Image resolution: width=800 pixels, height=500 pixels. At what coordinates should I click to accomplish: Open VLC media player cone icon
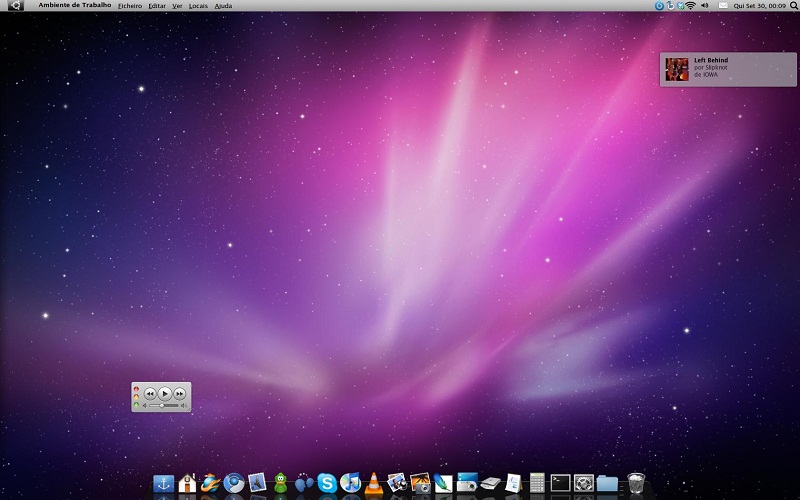tap(373, 483)
